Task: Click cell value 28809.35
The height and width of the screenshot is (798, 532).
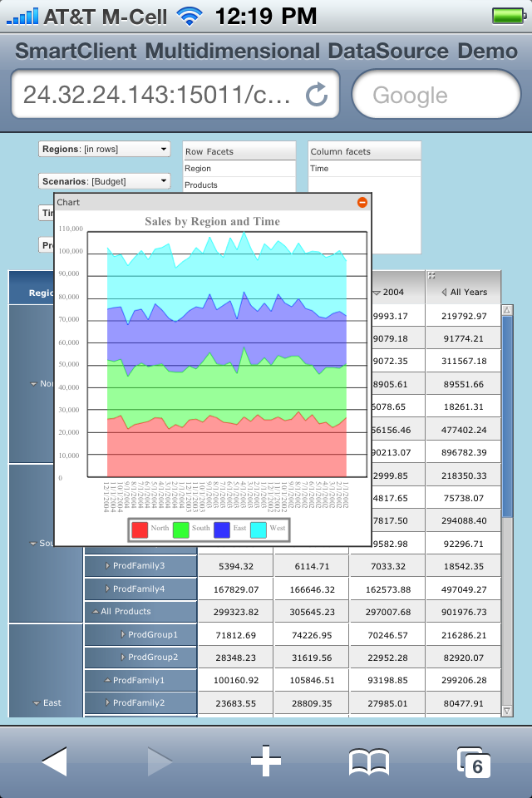Action: click(312, 703)
